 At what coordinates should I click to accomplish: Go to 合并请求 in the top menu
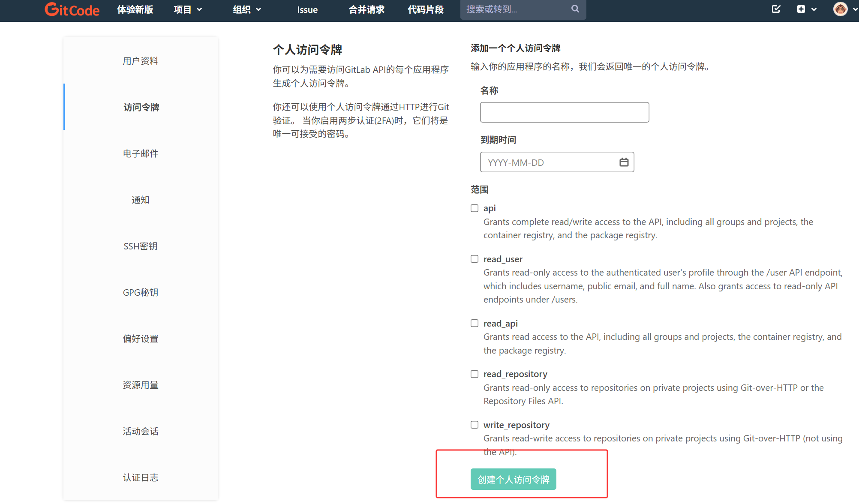(x=366, y=9)
